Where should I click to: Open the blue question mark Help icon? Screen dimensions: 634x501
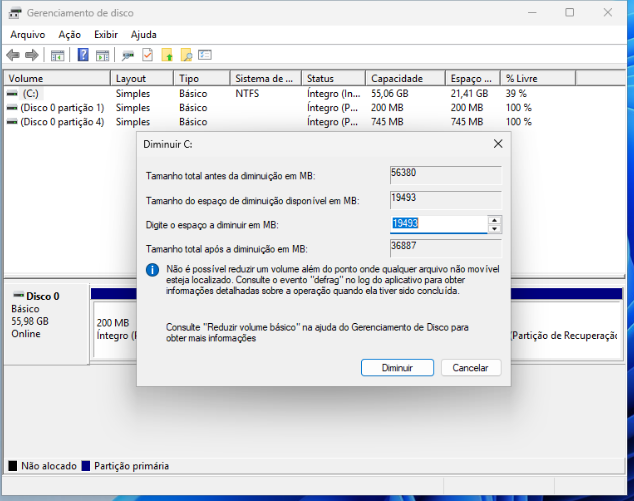click(x=83, y=55)
